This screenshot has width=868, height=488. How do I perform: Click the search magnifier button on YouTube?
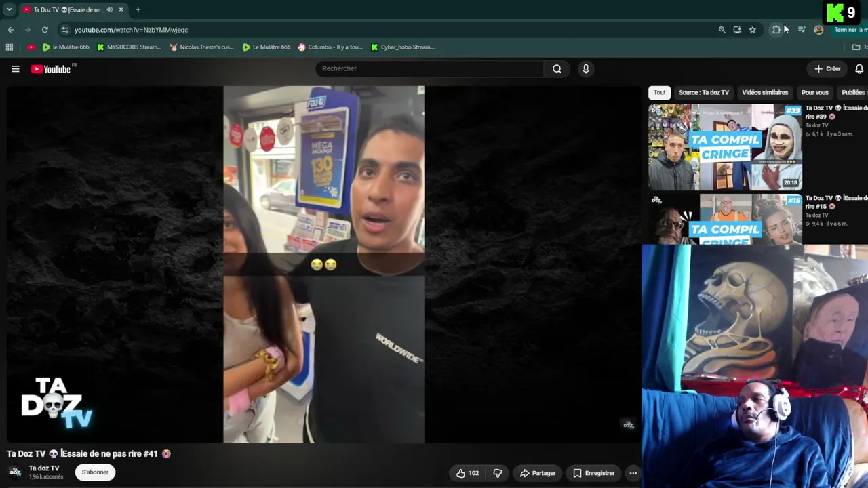[557, 68]
